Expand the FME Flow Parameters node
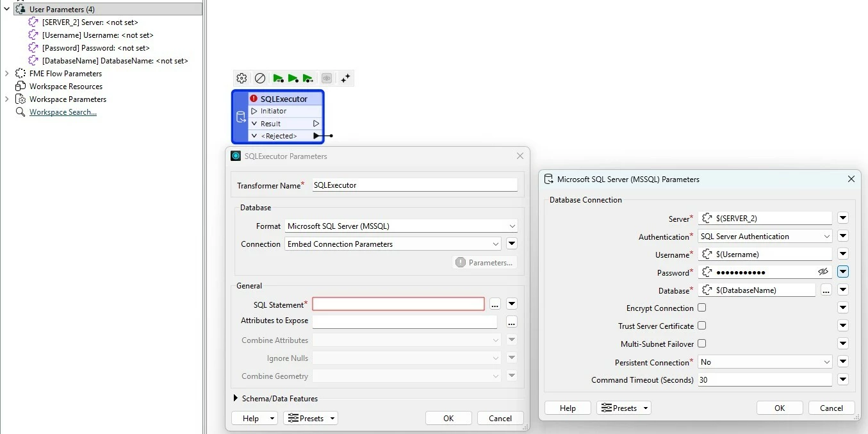This screenshot has width=868, height=434. tap(6, 73)
